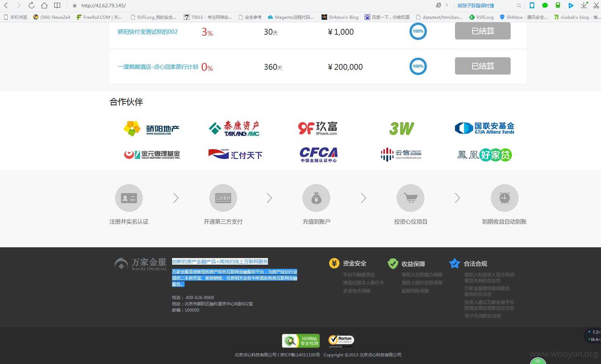601x364 pixels.
Task: Open the mobile phone toolbar icon
Action: pos(532,5)
